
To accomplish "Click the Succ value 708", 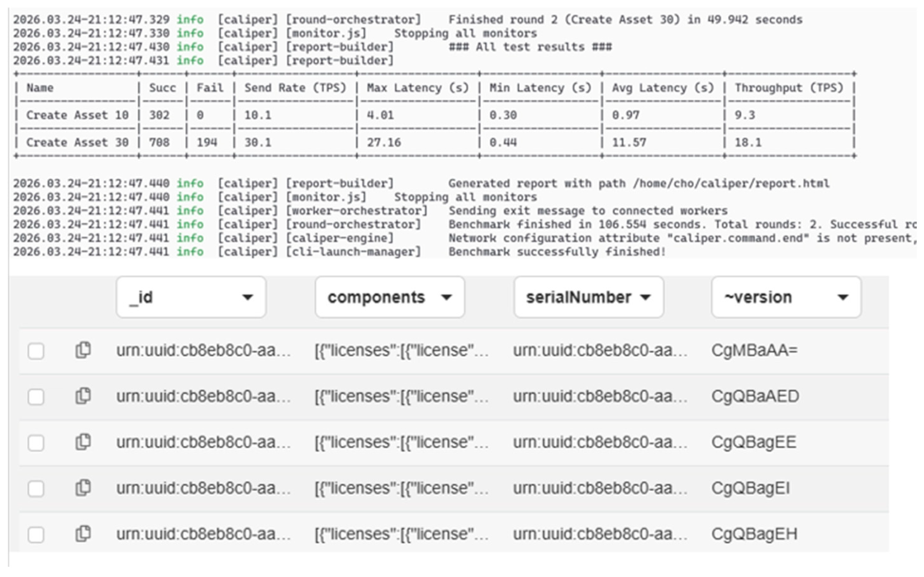I will pyautogui.click(x=159, y=142).
